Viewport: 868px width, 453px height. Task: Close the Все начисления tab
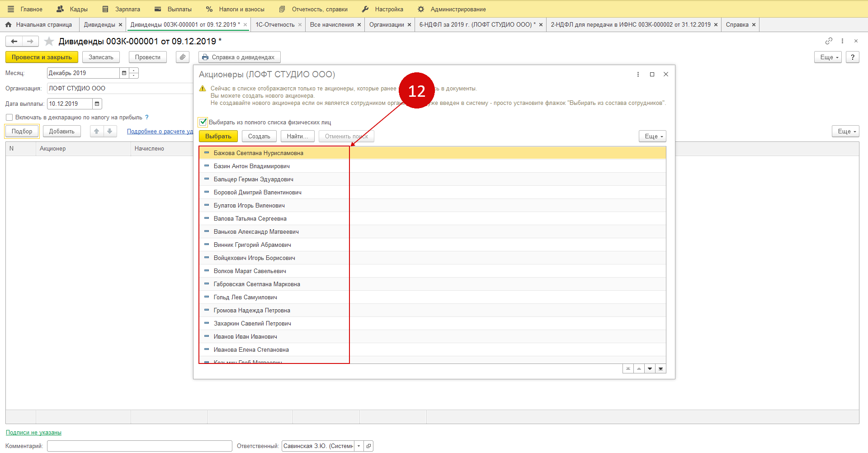pos(359,25)
